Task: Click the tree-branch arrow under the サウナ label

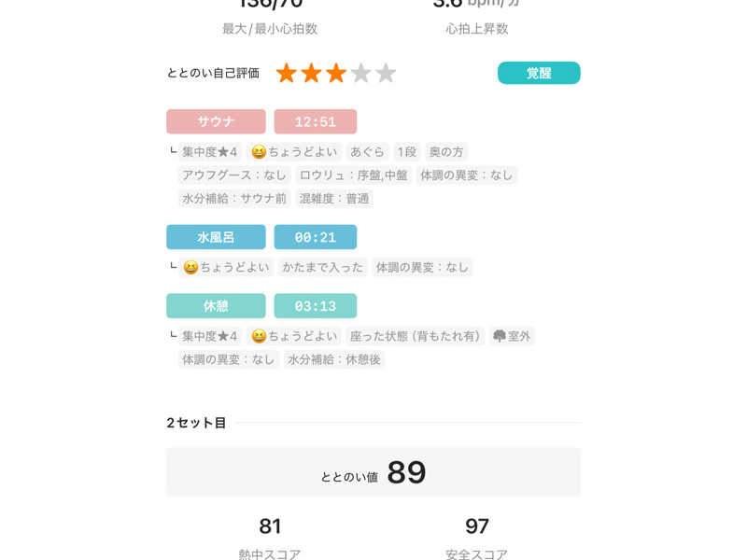Action: 173,150
